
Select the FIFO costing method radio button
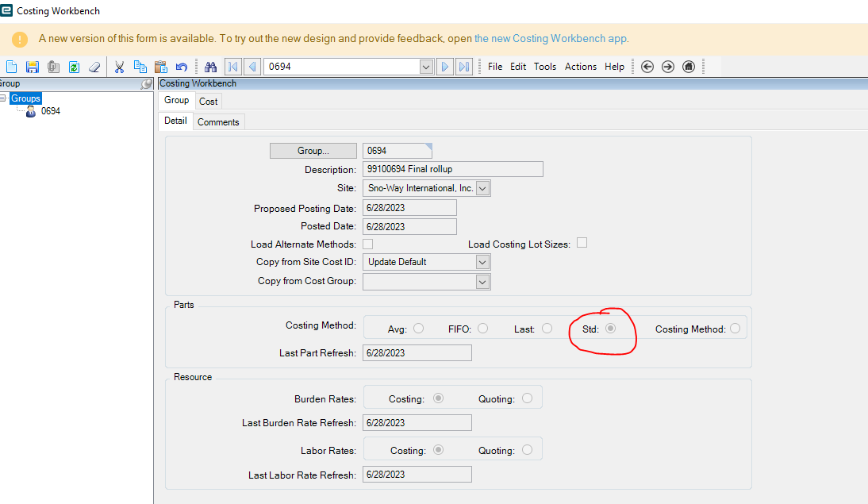tap(482, 329)
